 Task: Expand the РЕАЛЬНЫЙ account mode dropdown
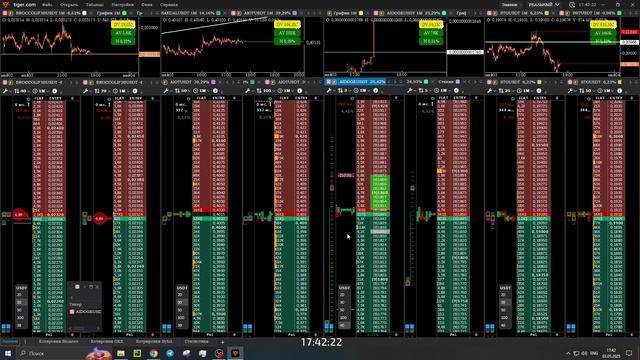click(x=544, y=4)
